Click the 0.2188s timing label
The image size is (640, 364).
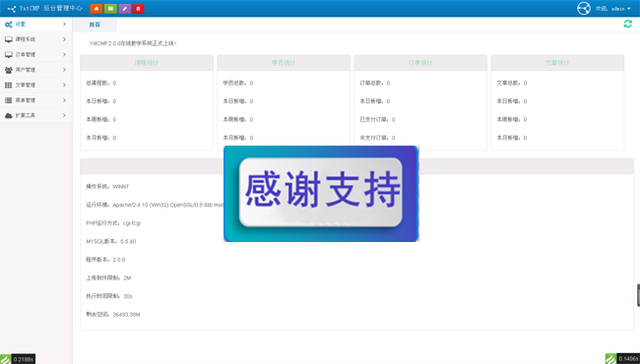coord(24,359)
